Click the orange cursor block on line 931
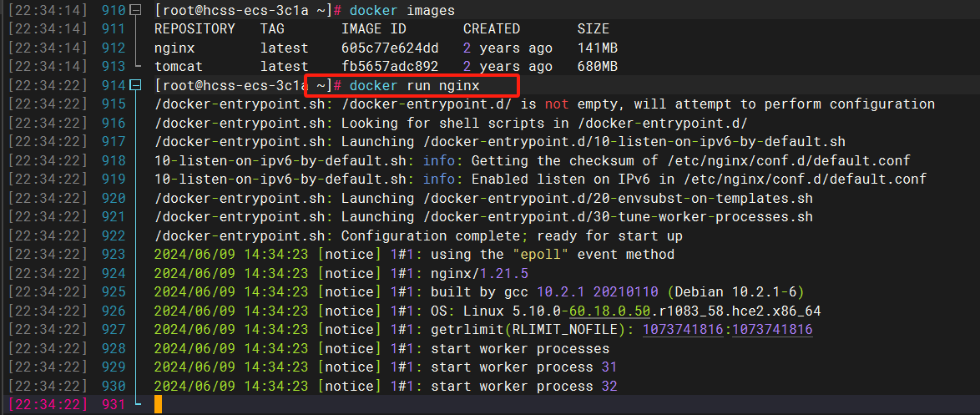 pyautogui.click(x=158, y=405)
